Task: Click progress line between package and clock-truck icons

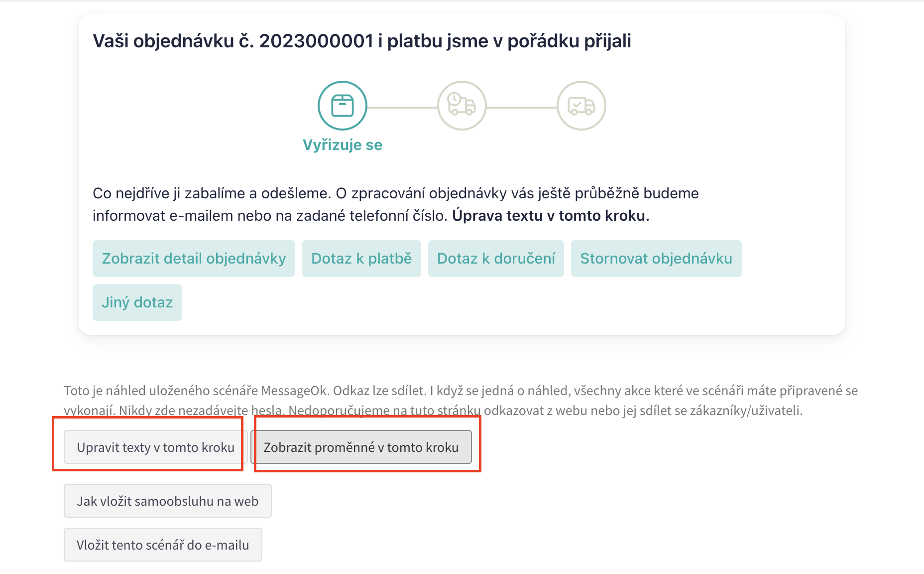Action: tap(402, 107)
